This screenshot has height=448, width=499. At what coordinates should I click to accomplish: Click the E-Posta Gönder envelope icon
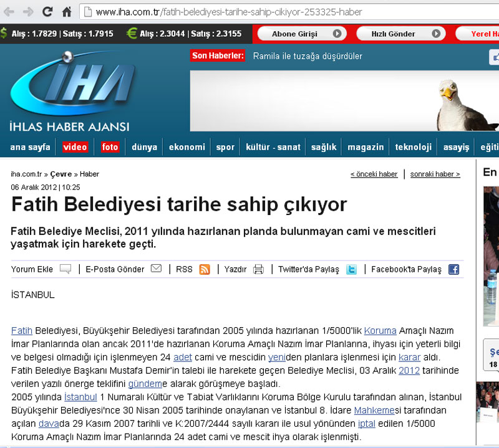156,269
